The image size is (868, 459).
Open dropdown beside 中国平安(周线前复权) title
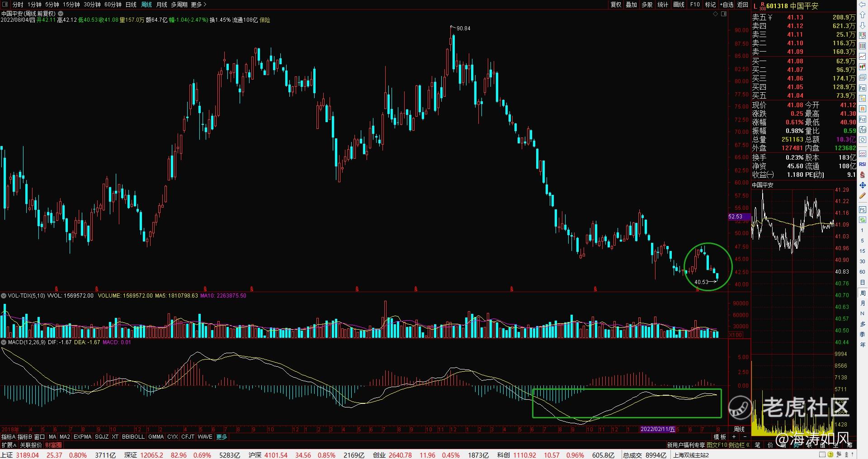coord(60,14)
